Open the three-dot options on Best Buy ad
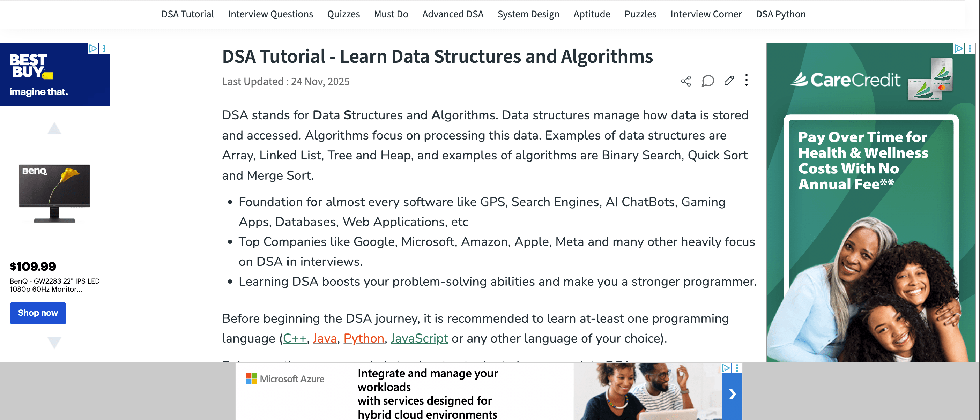The width and height of the screenshot is (980, 420). click(104, 48)
